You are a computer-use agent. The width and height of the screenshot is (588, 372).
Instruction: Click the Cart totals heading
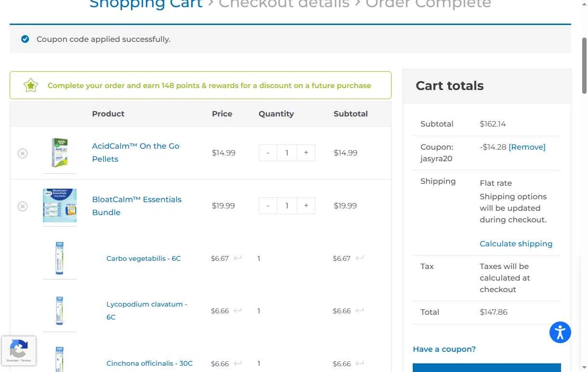(450, 86)
